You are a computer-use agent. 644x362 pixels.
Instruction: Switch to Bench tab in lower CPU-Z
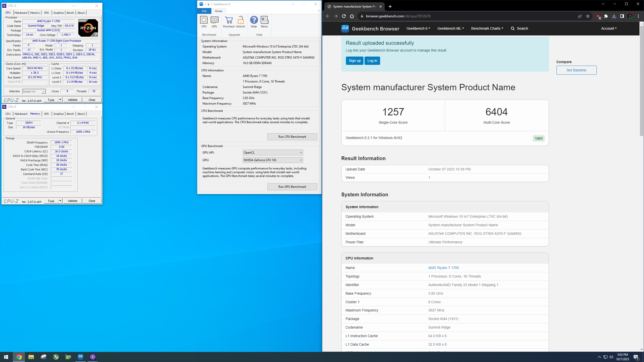70,114
